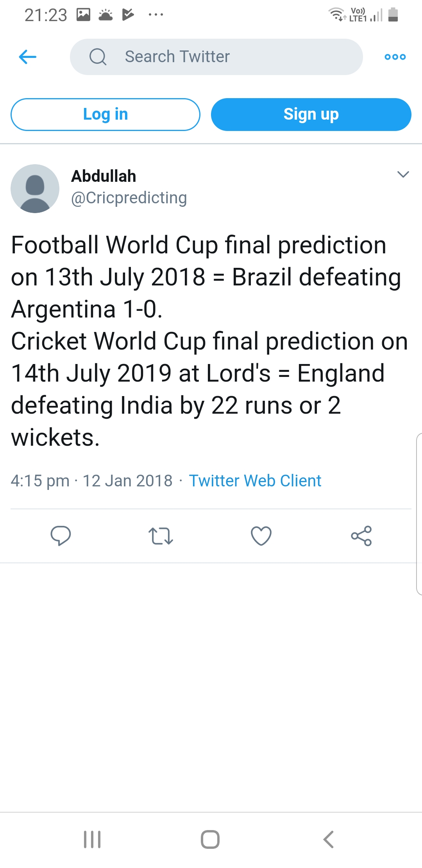The height and width of the screenshot is (868, 422).
Task: Reply to the tweet via comment icon
Action: click(61, 536)
